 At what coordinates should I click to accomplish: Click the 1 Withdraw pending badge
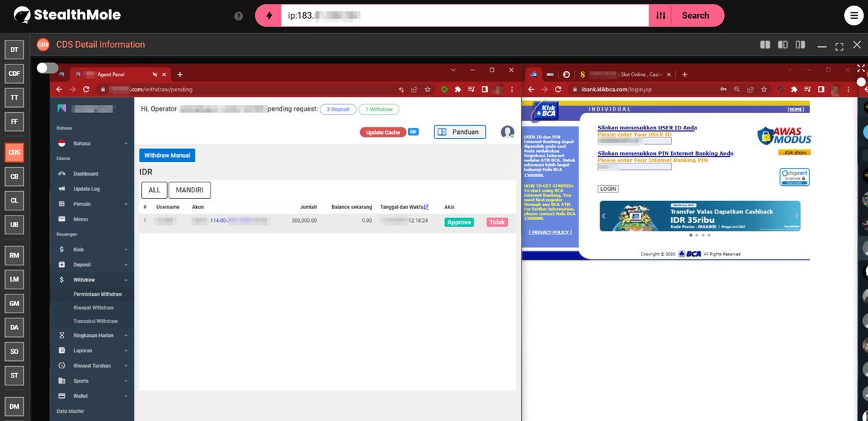click(x=379, y=109)
